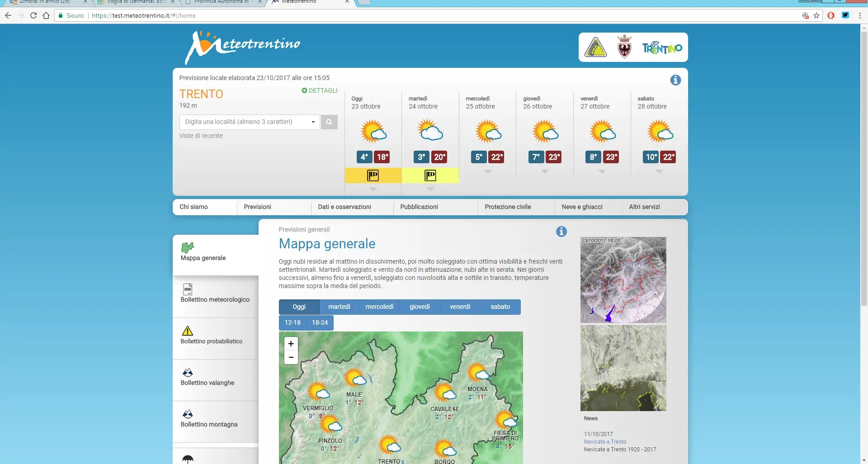Click the weather icon for 28 ottobre
Viewport: 868px width, 464px height.
tap(660, 132)
